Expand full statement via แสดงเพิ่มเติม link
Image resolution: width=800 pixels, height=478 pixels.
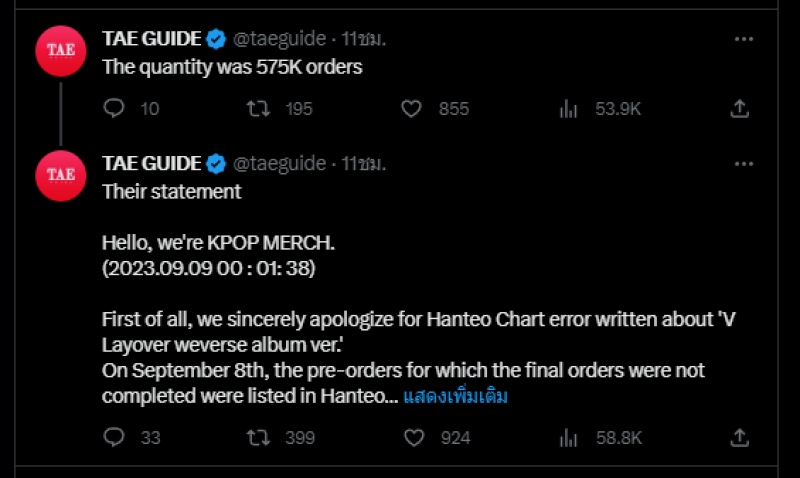pyautogui.click(x=455, y=396)
